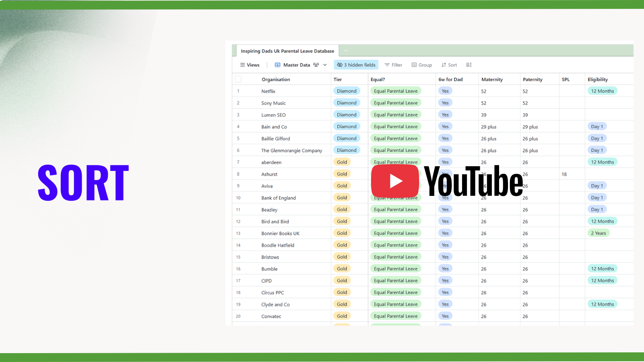The width and height of the screenshot is (644, 362).
Task: Click the Diamond tier tag for Netflix
Action: (347, 91)
